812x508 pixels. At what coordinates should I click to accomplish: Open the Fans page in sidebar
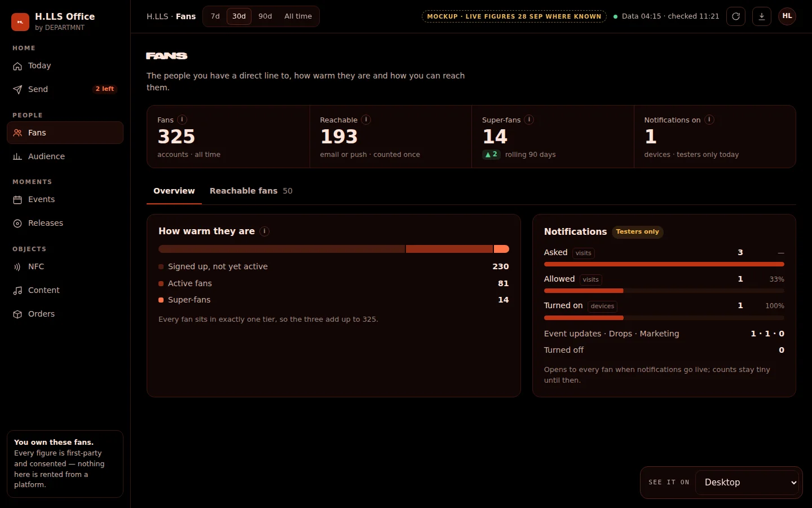click(x=65, y=133)
